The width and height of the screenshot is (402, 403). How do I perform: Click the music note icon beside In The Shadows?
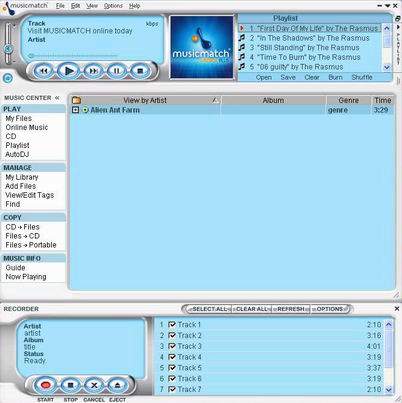click(242, 38)
